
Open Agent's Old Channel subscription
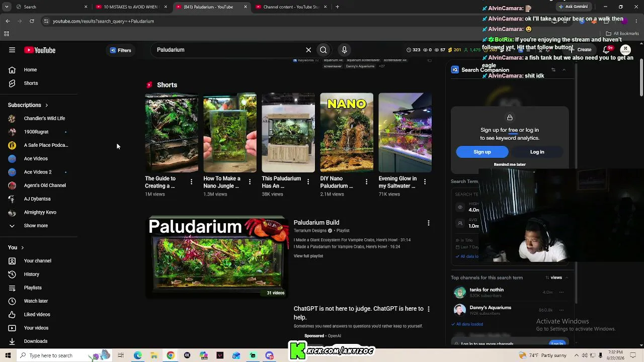tap(39, 186)
